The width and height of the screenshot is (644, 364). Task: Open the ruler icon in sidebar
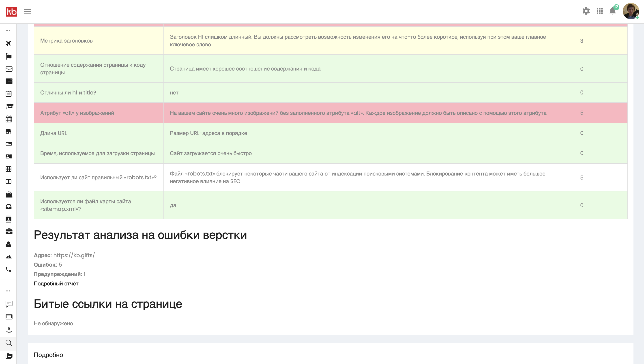click(x=9, y=144)
